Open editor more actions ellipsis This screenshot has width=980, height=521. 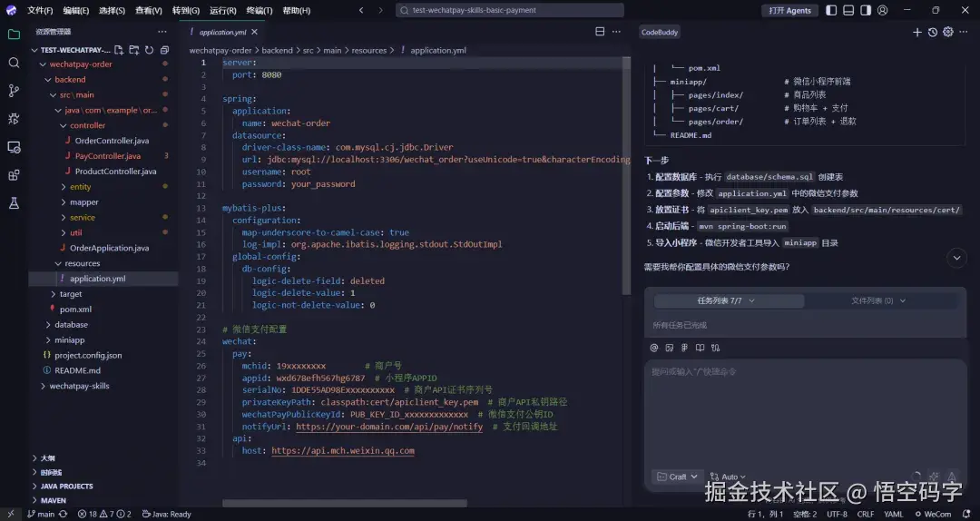point(616,31)
